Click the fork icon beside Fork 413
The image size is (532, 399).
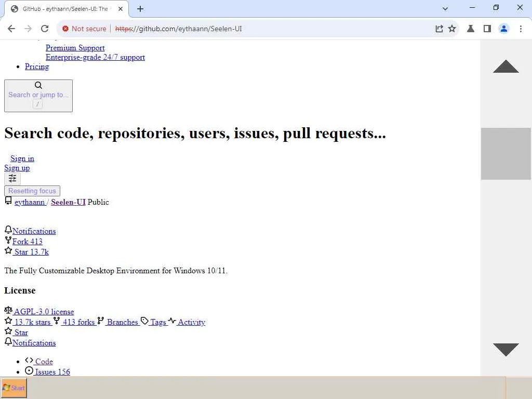click(8, 240)
